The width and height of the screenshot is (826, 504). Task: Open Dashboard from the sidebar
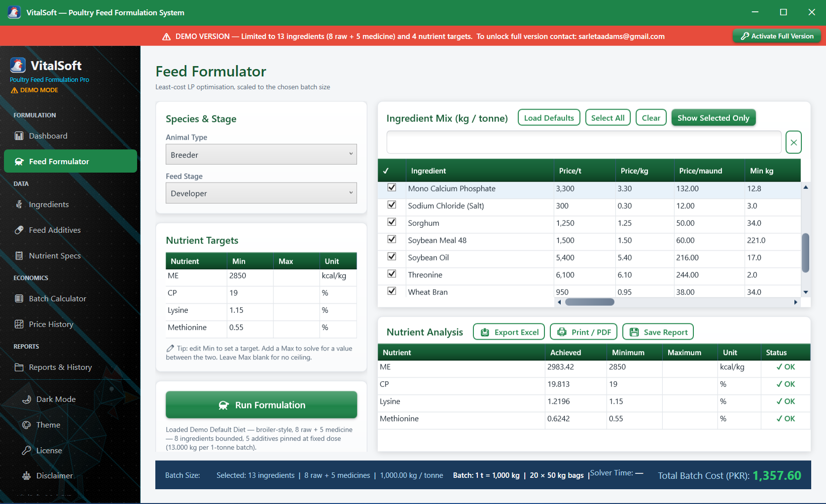pyautogui.click(x=71, y=136)
